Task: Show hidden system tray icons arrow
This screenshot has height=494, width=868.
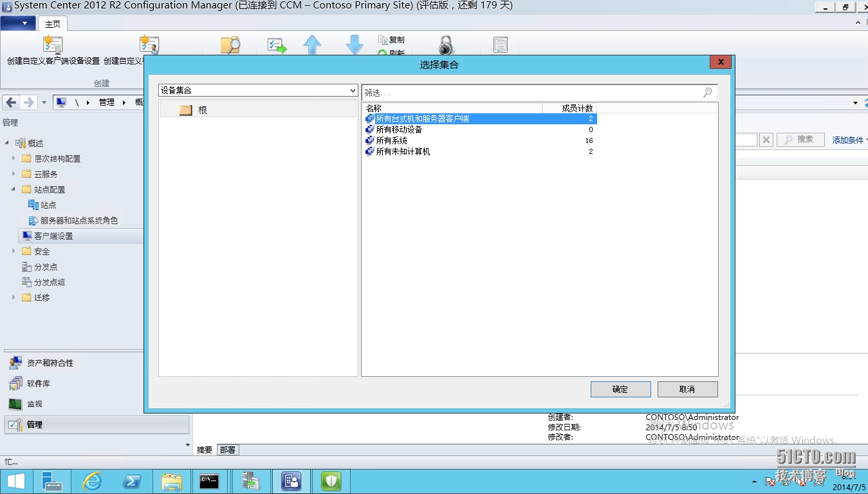Action: [754, 482]
